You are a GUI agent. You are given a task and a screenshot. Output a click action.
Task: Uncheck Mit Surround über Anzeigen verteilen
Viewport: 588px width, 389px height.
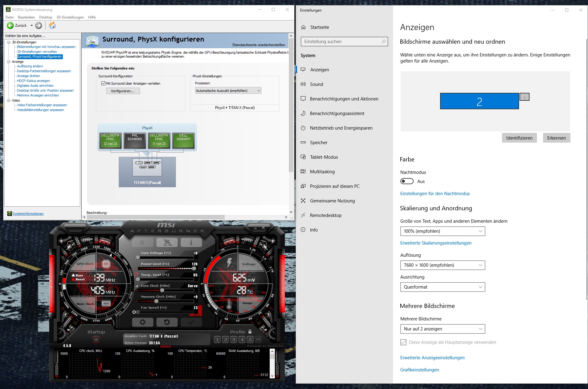(104, 83)
